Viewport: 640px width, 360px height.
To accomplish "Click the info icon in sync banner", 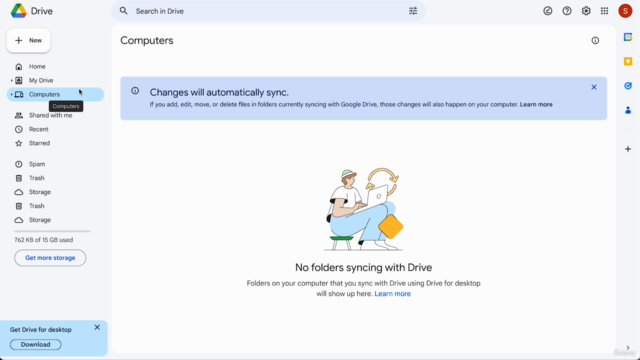I will 135,91.
